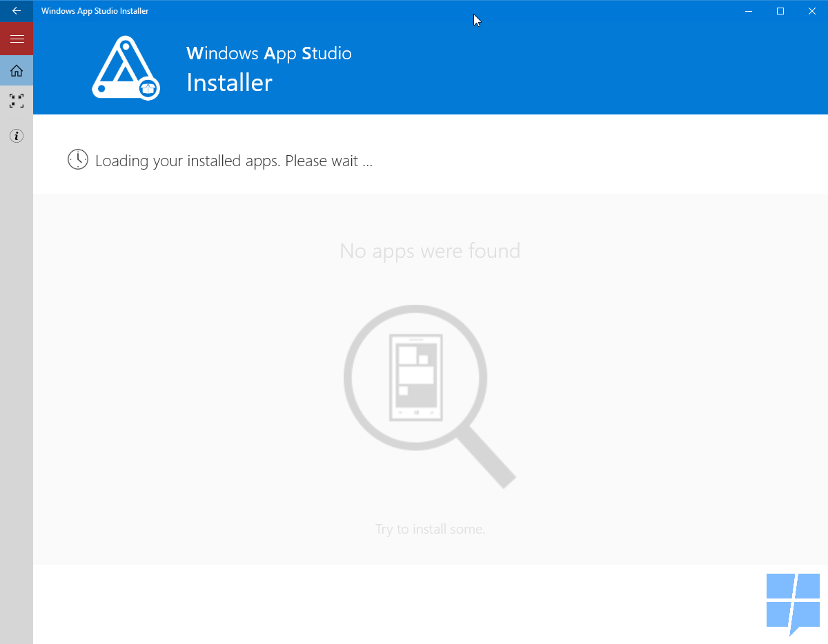
Task: Click the 'Windows App Studio' header title
Action: (269, 53)
